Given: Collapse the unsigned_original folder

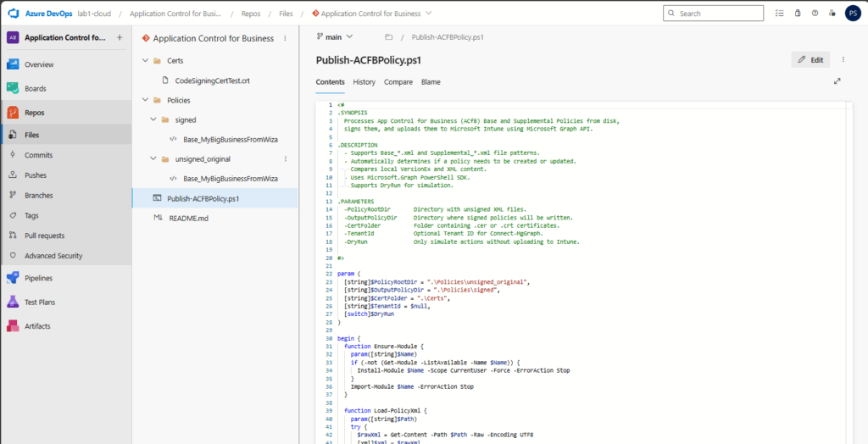Looking at the screenshot, I should coord(153,159).
